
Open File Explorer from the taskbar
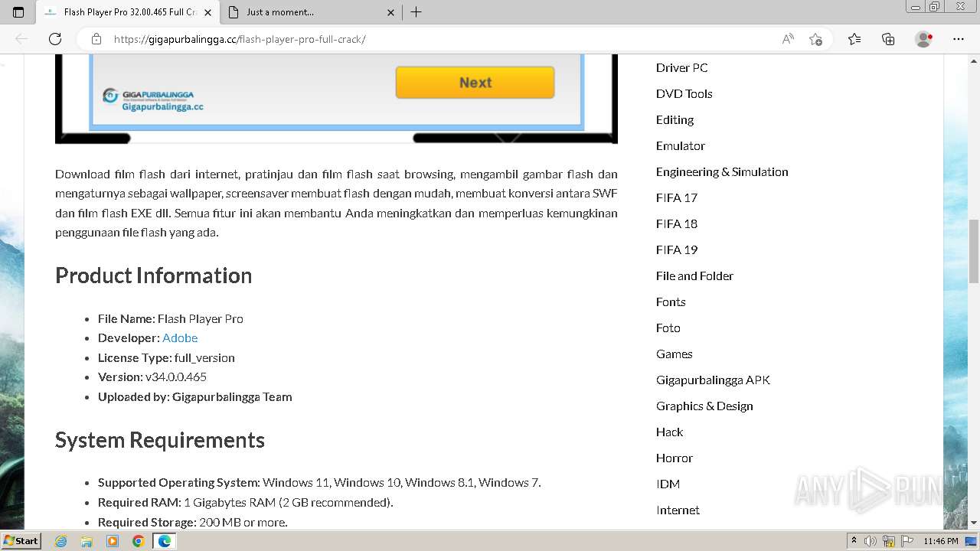tap(87, 541)
